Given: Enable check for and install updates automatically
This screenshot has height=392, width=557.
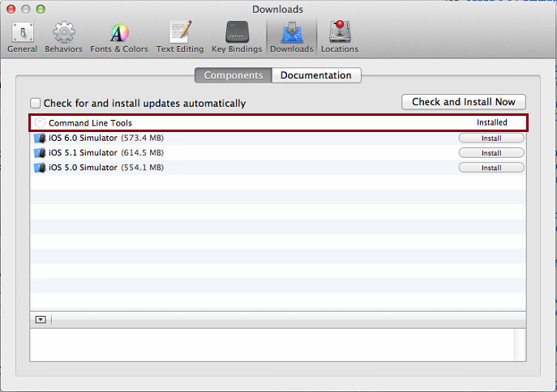Looking at the screenshot, I should click(35, 103).
